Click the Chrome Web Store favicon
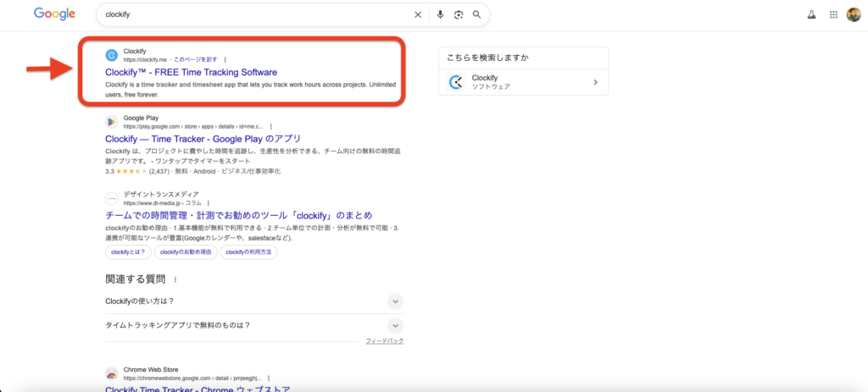This screenshot has width=868, height=392. tap(112, 373)
